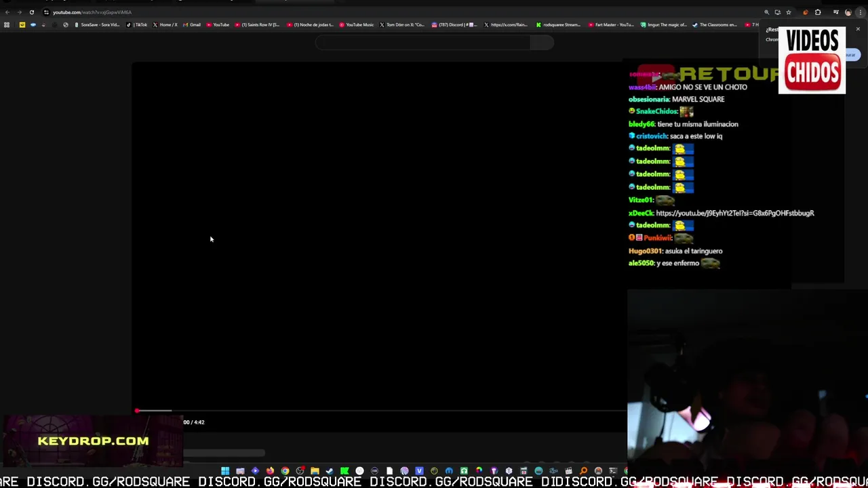The image size is (868, 488).
Task: Open the colorful wheel app in taskbar
Action: pos(479,470)
